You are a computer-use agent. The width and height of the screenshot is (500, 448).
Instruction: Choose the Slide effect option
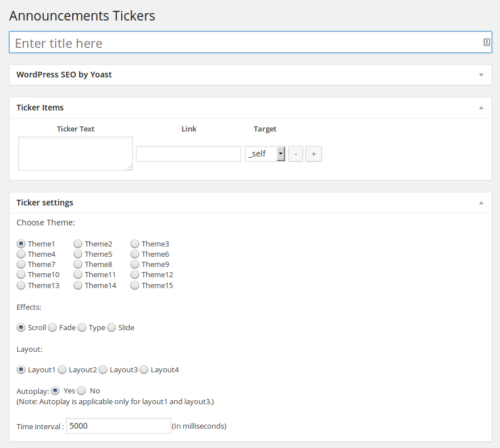(x=111, y=327)
